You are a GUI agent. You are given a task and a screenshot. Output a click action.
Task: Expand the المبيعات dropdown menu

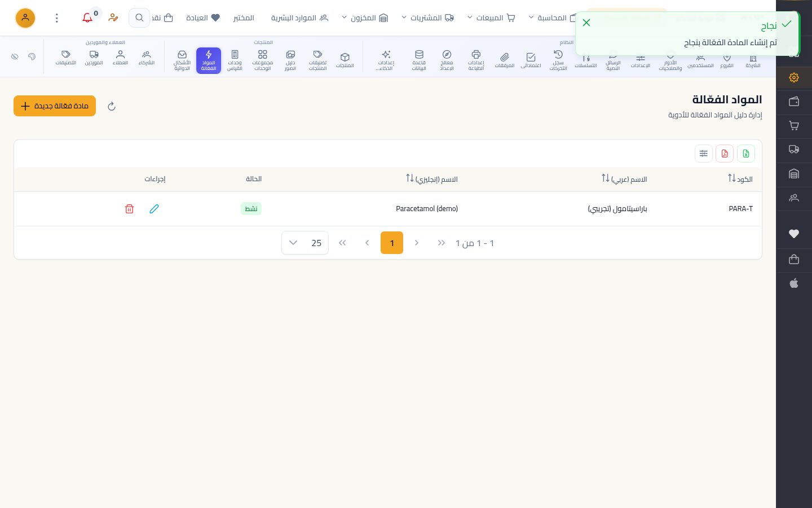coord(491,18)
